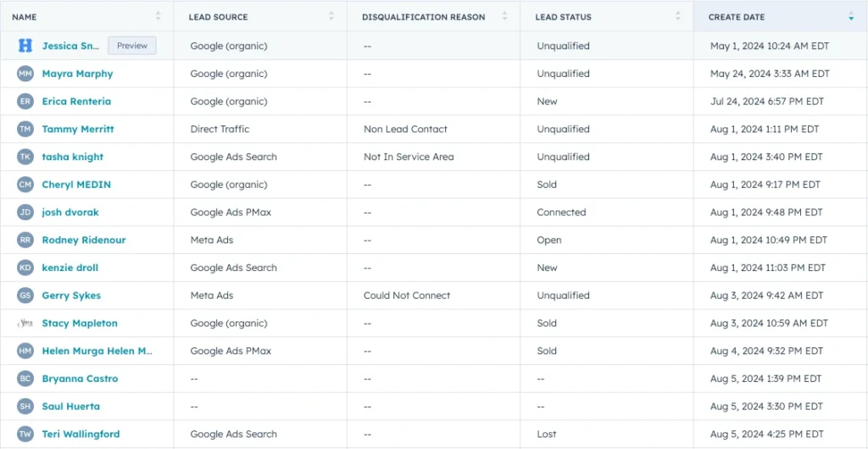The height and width of the screenshot is (449, 868).
Task: Sort using Disqualification Reason column arrows
Action: tap(504, 16)
